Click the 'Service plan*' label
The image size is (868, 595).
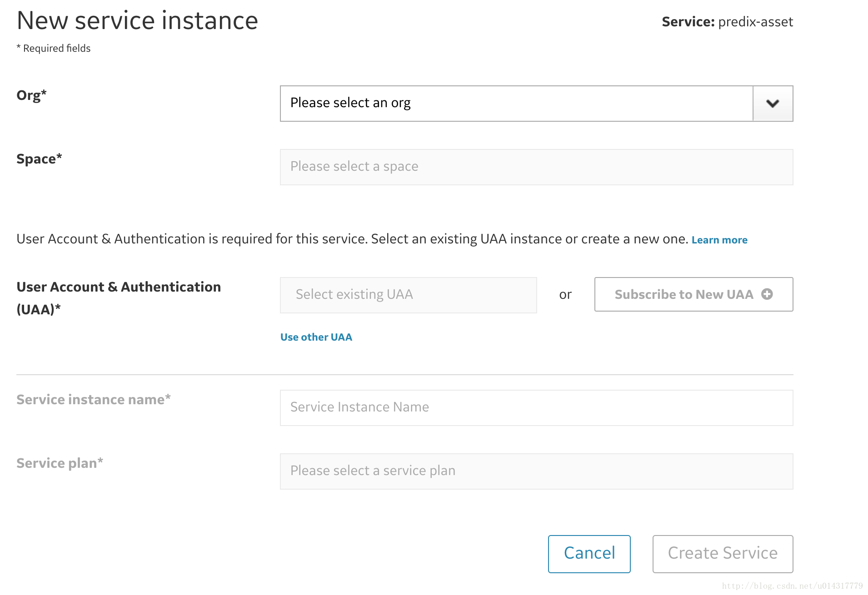click(60, 463)
